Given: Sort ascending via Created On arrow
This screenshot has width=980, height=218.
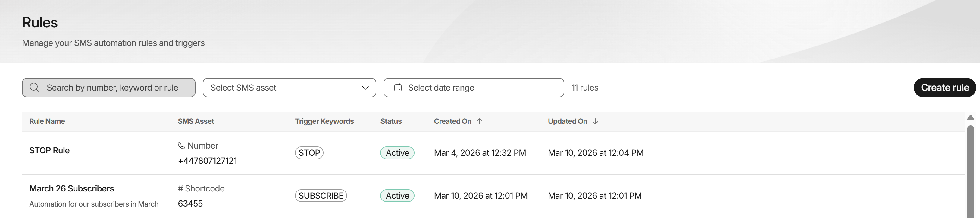Looking at the screenshot, I should click(x=479, y=121).
